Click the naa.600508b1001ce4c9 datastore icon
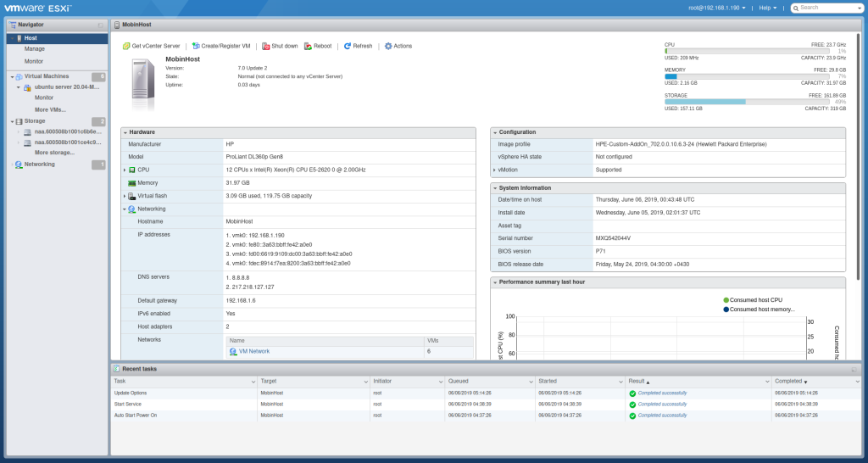868x463 pixels. pos(27,142)
